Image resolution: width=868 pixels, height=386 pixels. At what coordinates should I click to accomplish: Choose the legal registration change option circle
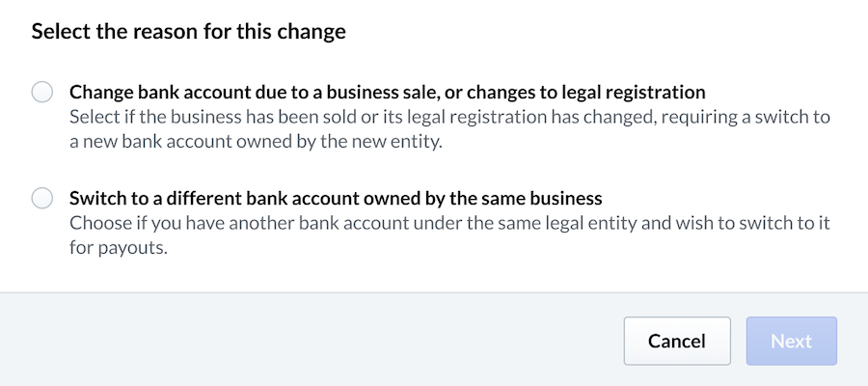tap(42, 93)
